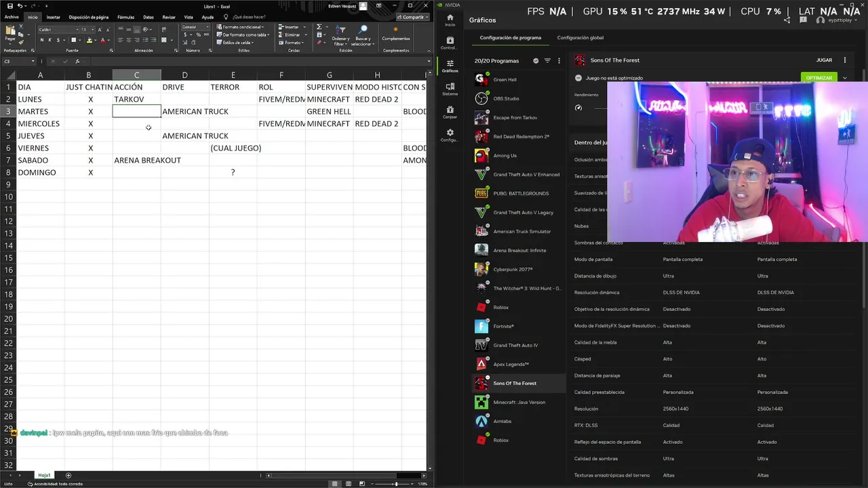
Task: Click the Normal view icon in the status bar
Action: coord(334,484)
